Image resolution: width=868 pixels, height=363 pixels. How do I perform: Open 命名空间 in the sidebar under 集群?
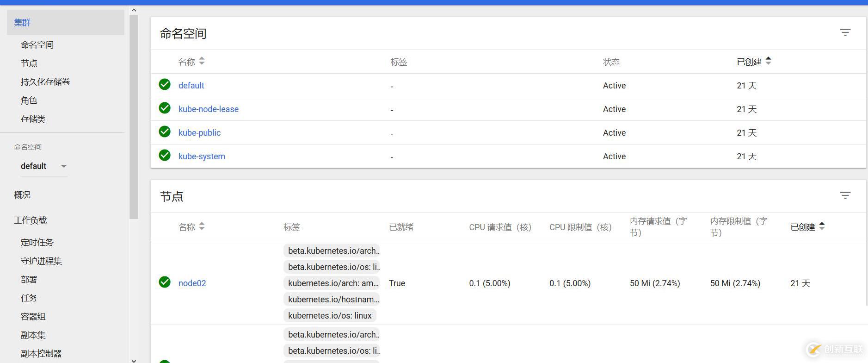[x=37, y=45]
